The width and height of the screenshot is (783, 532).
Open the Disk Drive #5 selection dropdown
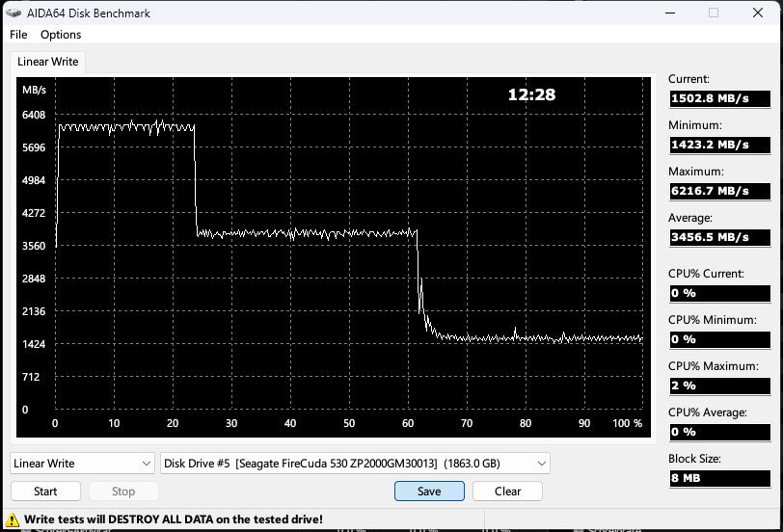pos(355,464)
